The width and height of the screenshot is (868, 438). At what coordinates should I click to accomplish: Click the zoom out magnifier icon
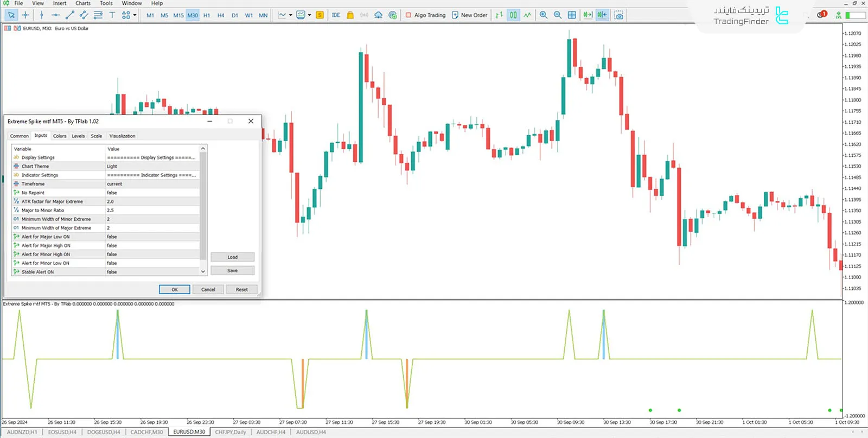coord(557,15)
